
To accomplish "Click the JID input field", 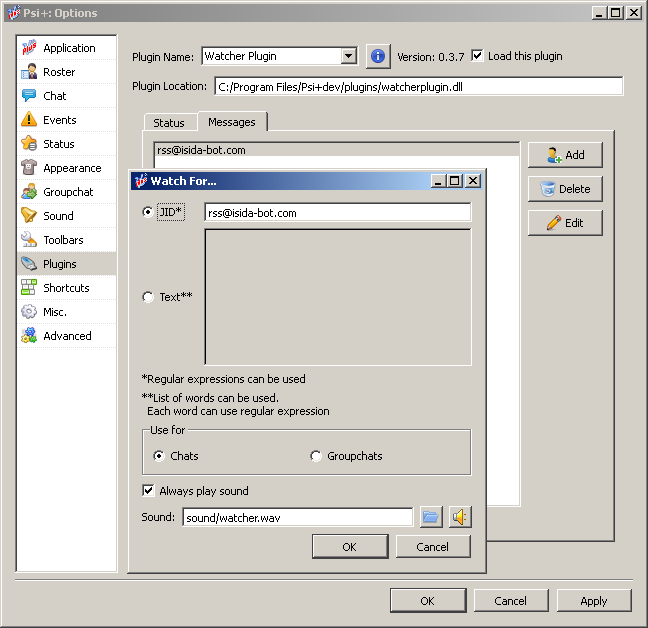I will (337, 213).
